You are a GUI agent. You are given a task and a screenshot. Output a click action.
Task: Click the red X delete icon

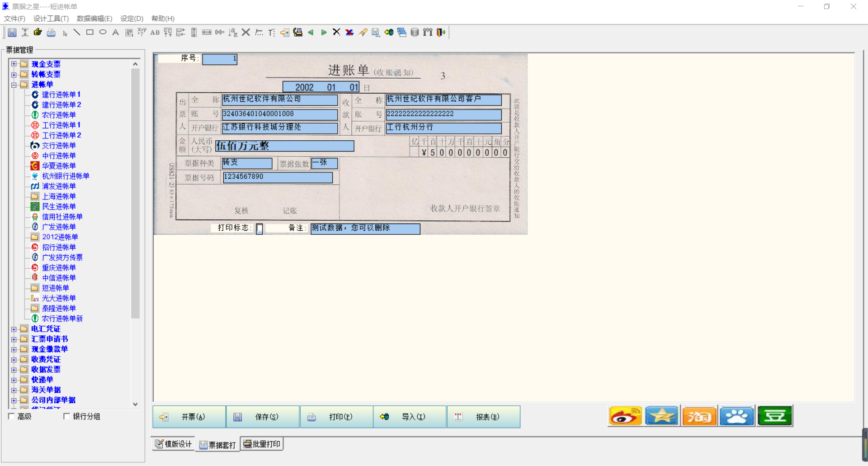(349, 32)
